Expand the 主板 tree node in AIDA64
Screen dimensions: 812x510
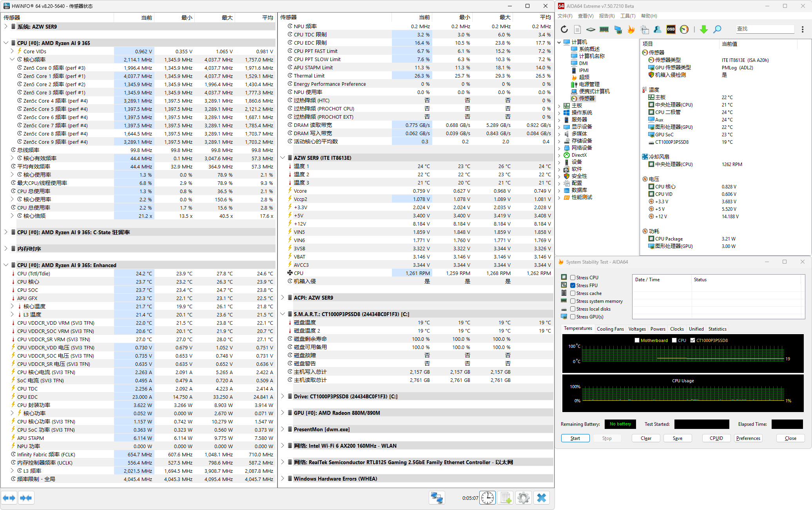click(559, 106)
